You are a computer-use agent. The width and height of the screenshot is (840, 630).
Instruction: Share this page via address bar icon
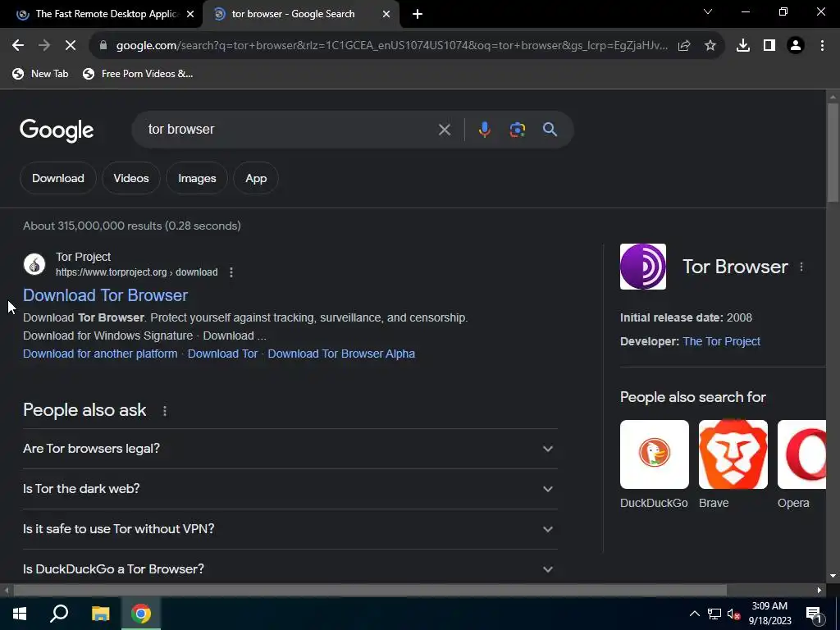click(684, 46)
